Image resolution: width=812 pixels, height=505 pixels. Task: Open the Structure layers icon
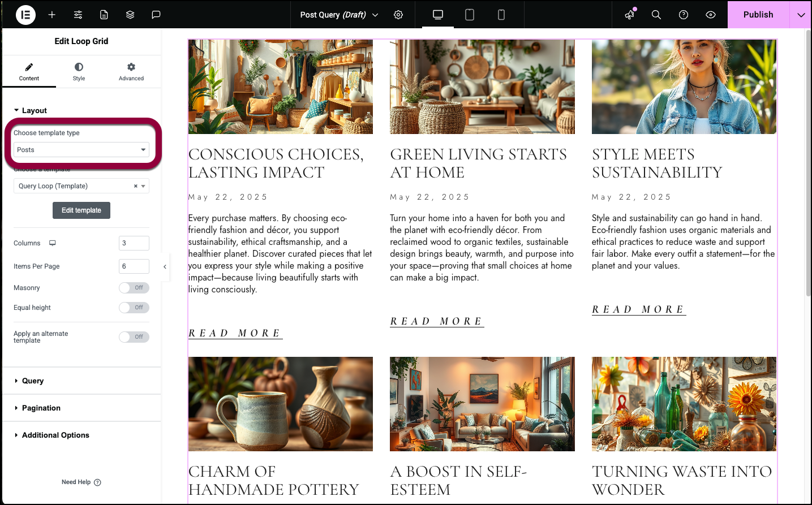point(130,15)
